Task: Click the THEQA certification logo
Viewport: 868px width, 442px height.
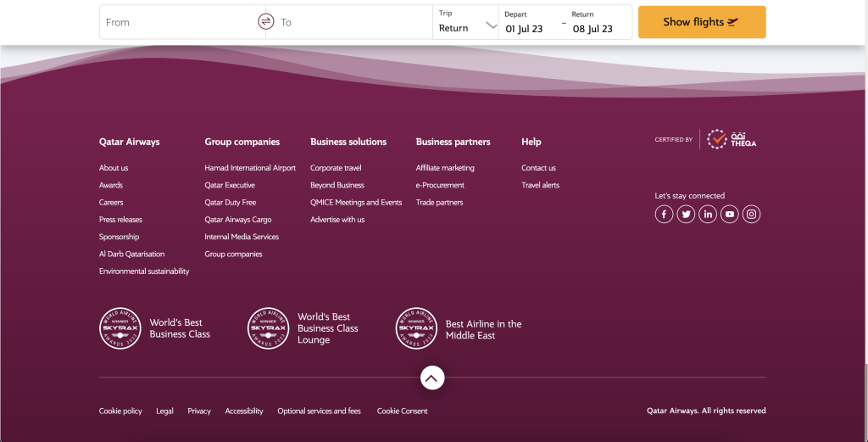Action: [732, 139]
